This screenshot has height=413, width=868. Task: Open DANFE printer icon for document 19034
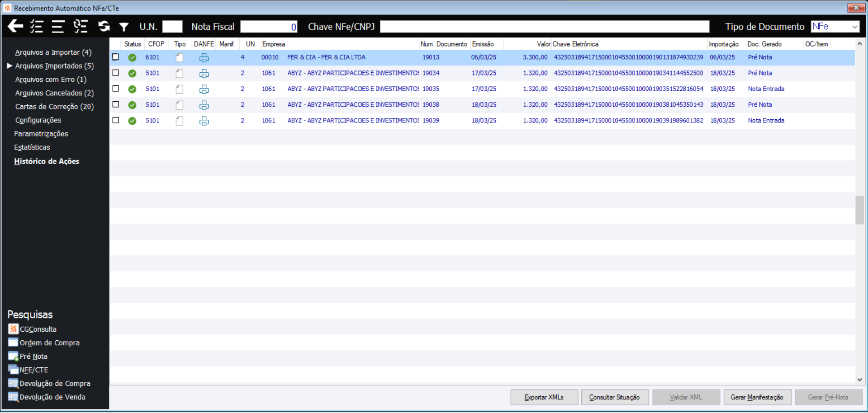204,73
